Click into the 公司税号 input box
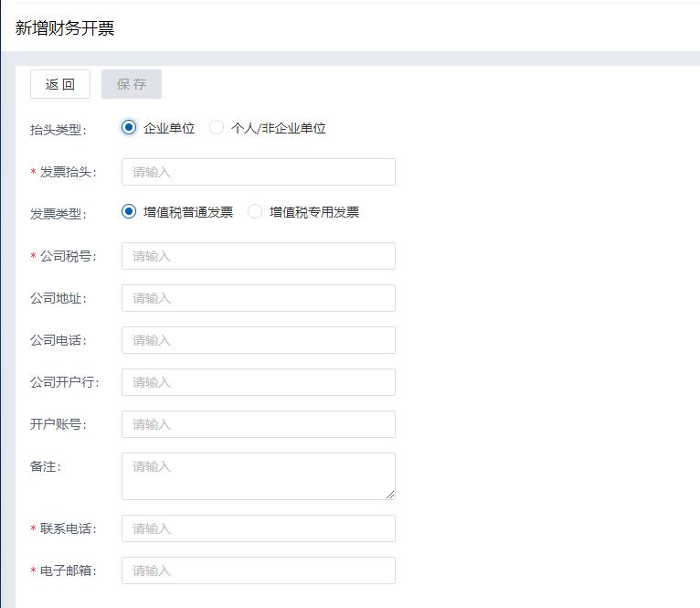The width and height of the screenshot is (700, 608). [x=258, y=256]
